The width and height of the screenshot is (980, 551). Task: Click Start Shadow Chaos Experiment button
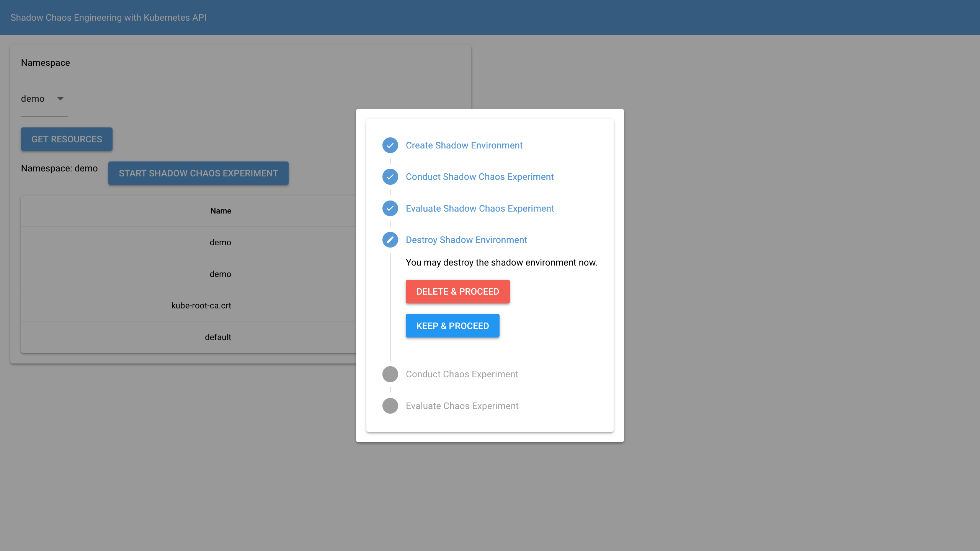click(x=198, y=173)
